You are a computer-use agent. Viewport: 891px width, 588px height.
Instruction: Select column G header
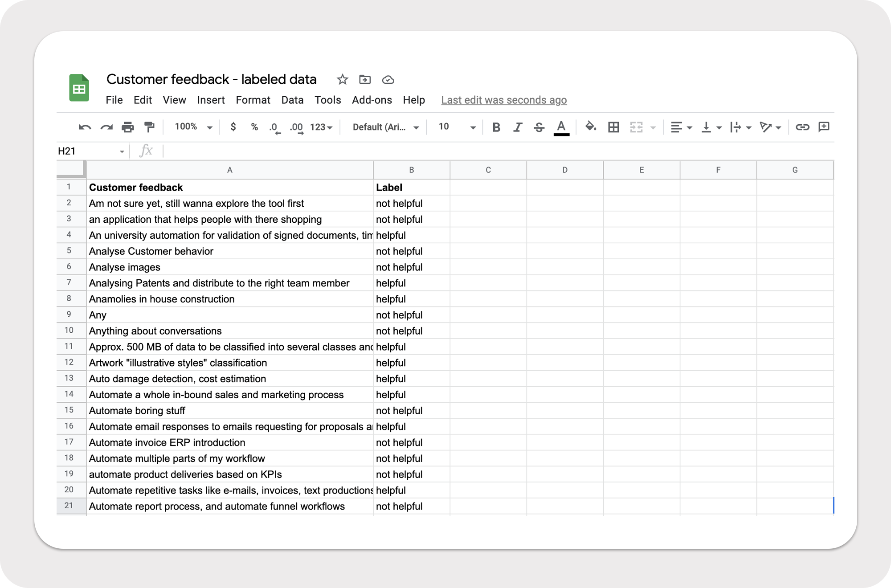(x=795, y=170)
